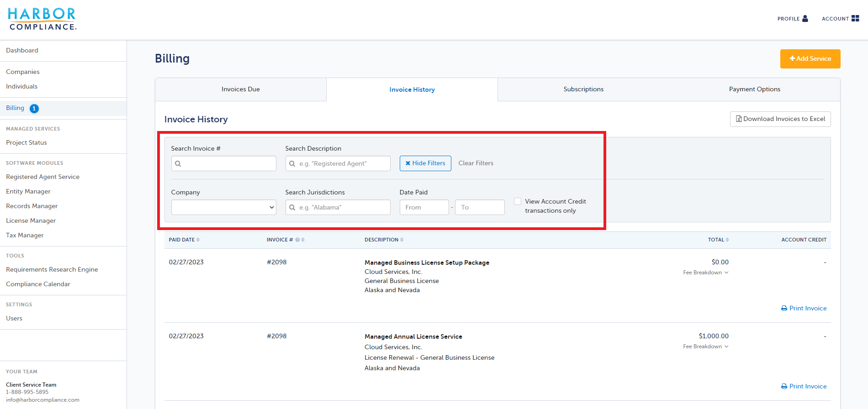Focus the Search Description field
This screenshot has width=868, height=409.
click(338, 163)
